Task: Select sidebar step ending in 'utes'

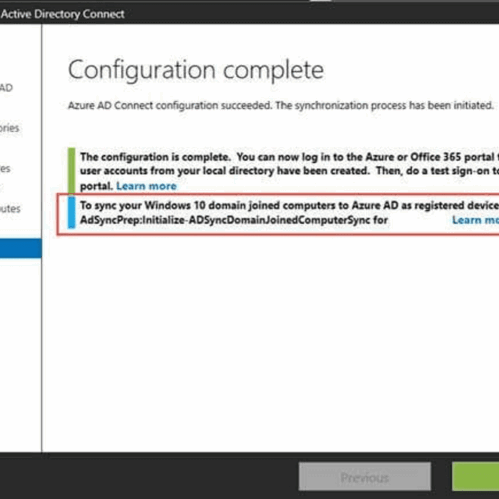Action: [x=10, y=209]
